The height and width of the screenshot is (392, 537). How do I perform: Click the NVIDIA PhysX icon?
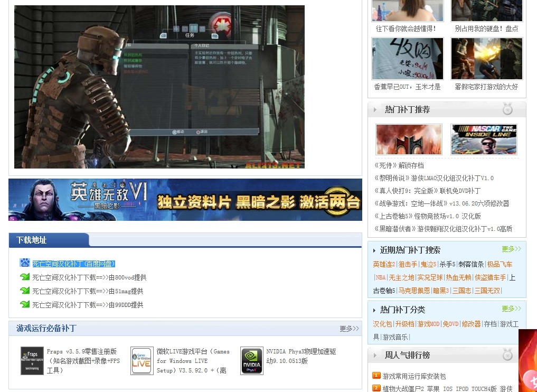pyautogui.click(x=252, y=360)
